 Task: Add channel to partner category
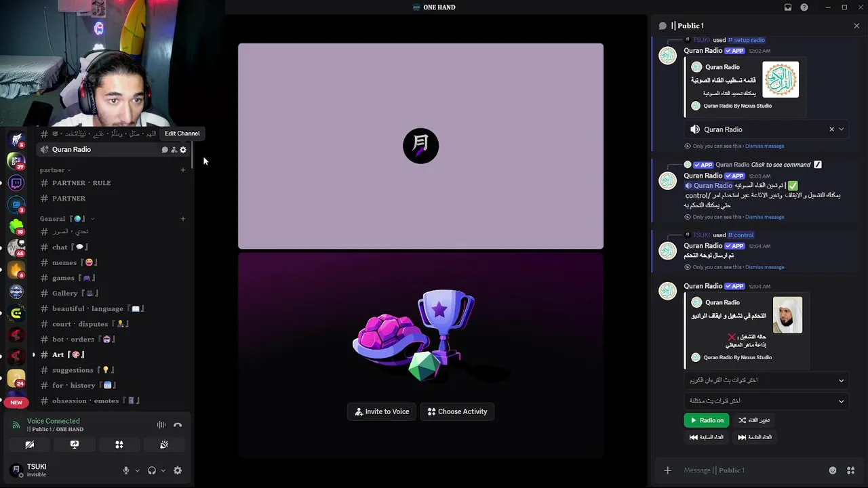coord(183,170)
